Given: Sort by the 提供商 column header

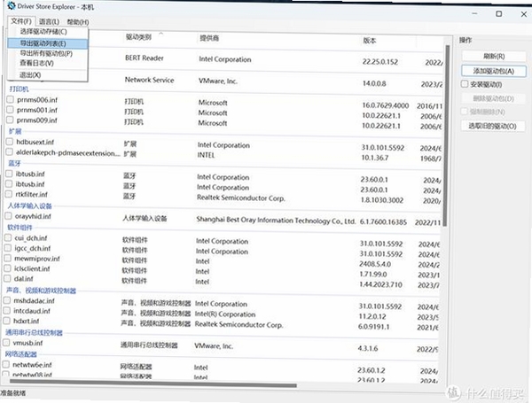Looking at the screenshot, I should pyautogui.click(x=209, y=38).
